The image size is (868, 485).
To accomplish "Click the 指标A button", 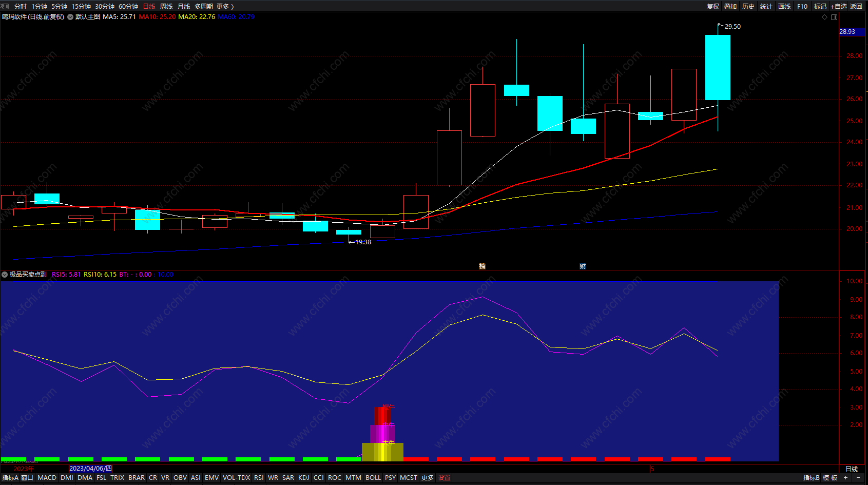I will coord(10,478).
